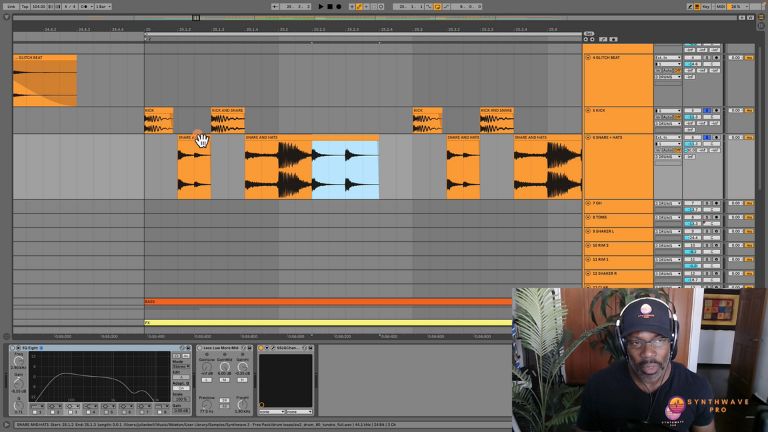
Task: Fold the 6 SNARE + HATS track
Action: 588,138
